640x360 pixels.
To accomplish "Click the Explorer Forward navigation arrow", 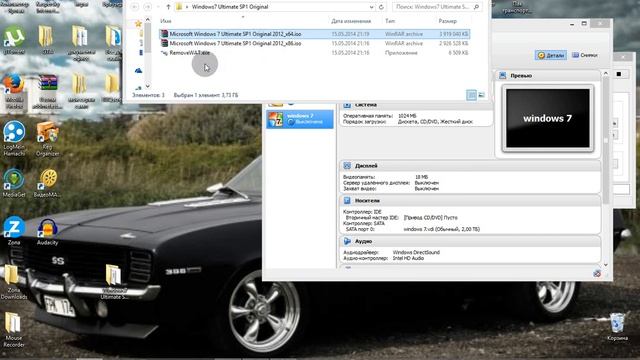I will point(148,7).
